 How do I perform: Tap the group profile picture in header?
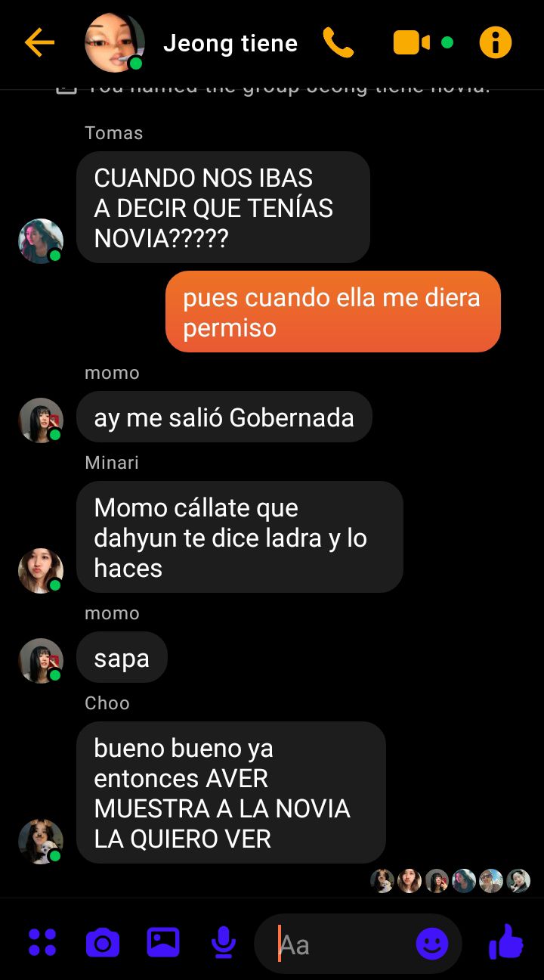pos(115,42)
